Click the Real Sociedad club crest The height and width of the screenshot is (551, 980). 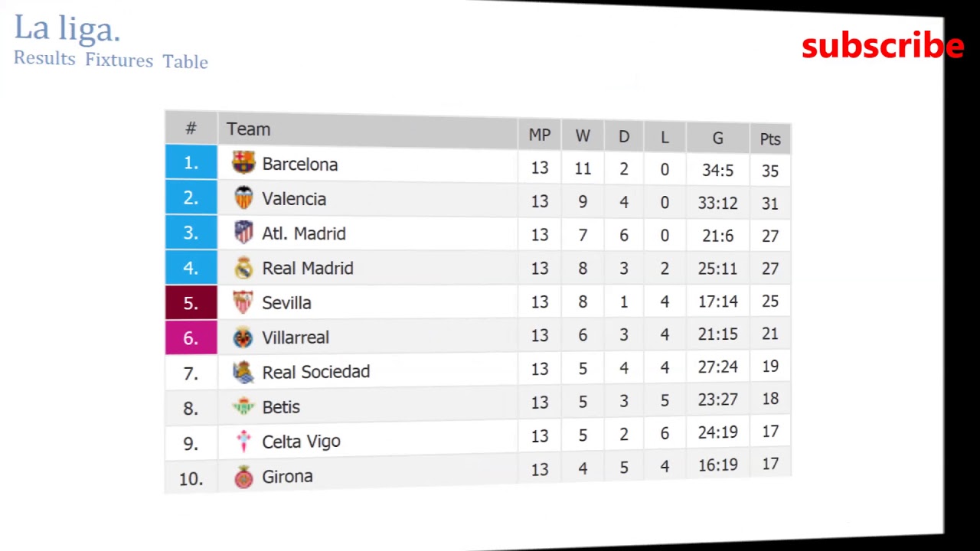pos(243,372)
